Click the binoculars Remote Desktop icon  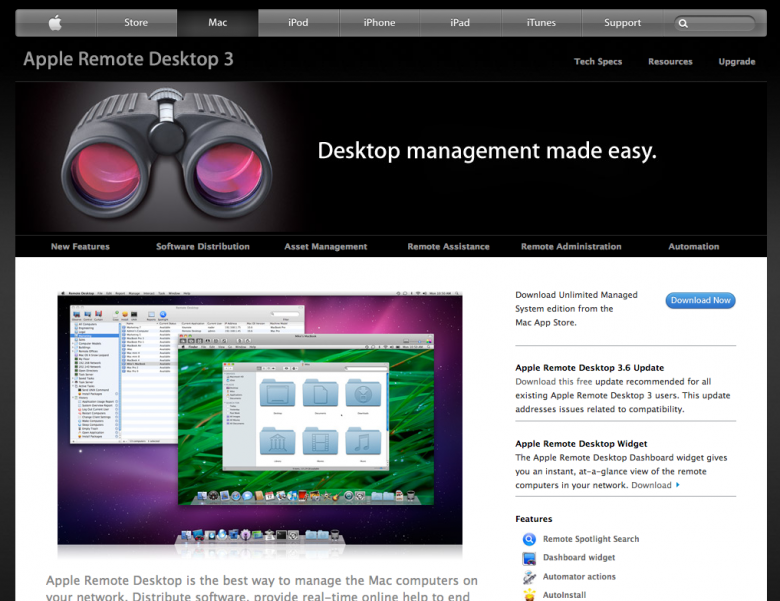167,154
